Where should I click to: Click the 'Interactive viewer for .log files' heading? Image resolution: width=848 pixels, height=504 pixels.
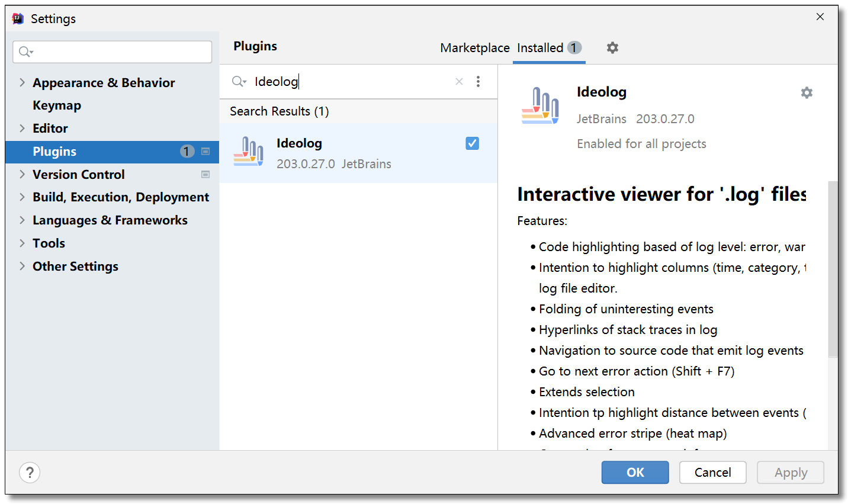(x=661, y=194)
